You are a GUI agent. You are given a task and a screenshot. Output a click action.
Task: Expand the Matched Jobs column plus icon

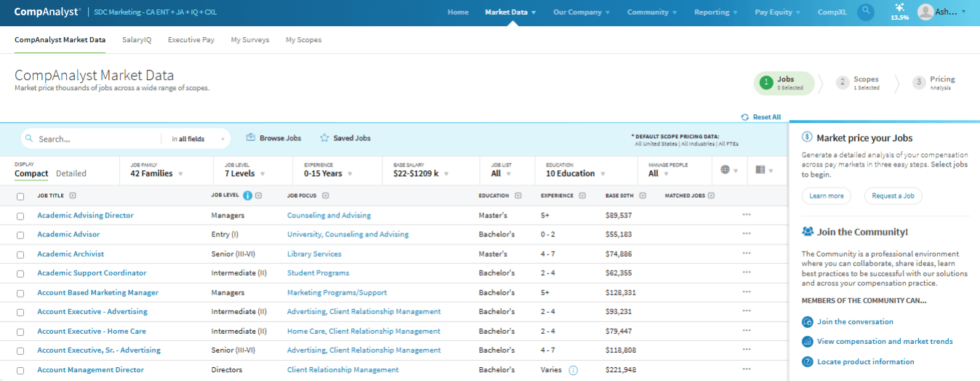[x=712, y=196]
